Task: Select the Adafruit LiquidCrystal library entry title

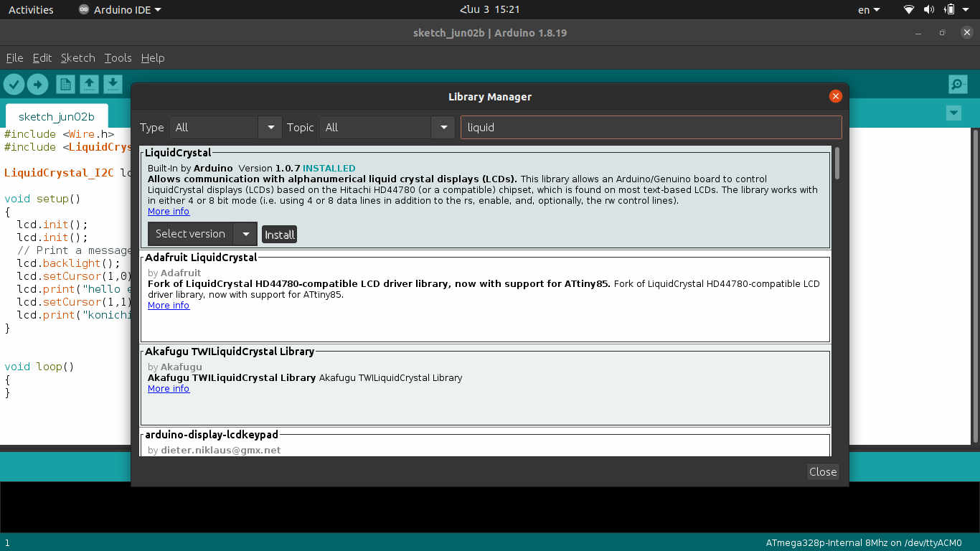Action: (201, 257)
